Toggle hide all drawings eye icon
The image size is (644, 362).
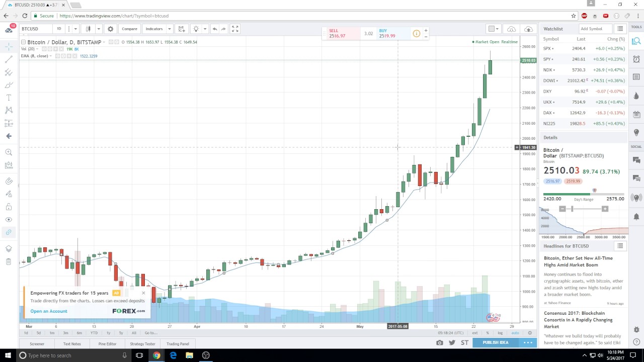pyautogui.click(x=9, y=219)
